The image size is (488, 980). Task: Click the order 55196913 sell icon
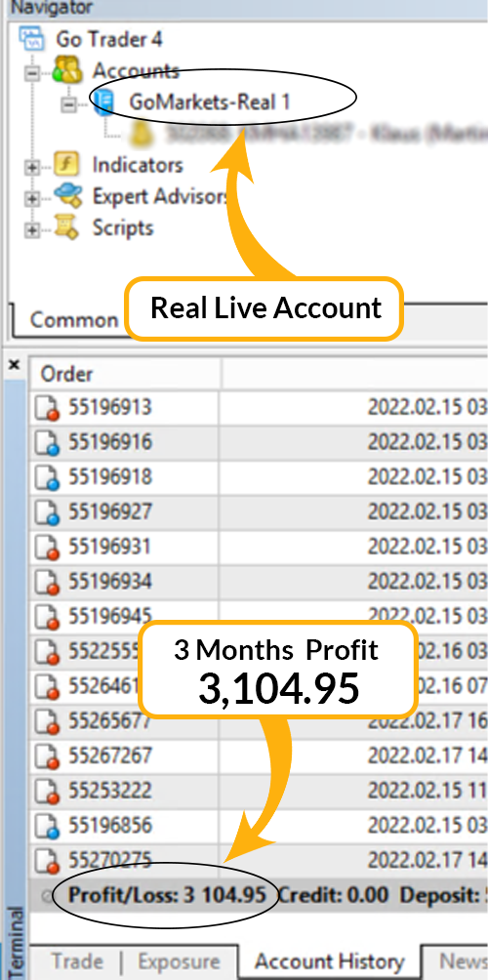tap(48, 409)
